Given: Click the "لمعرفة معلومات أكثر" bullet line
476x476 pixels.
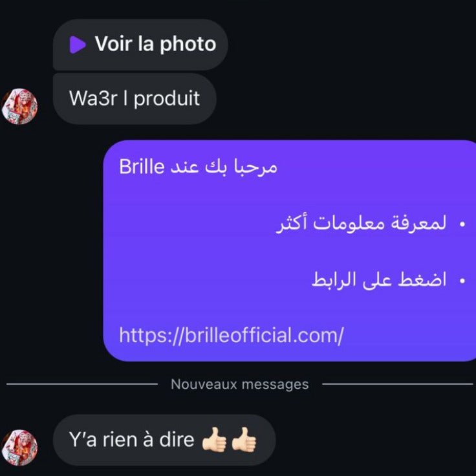Looking at the screenshot, I should 362,223.
